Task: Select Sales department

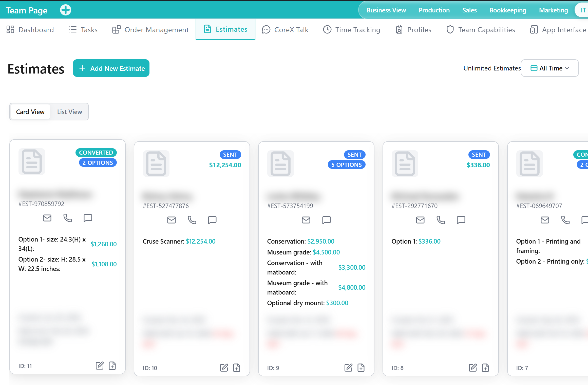Action: (x=469, y=10)
